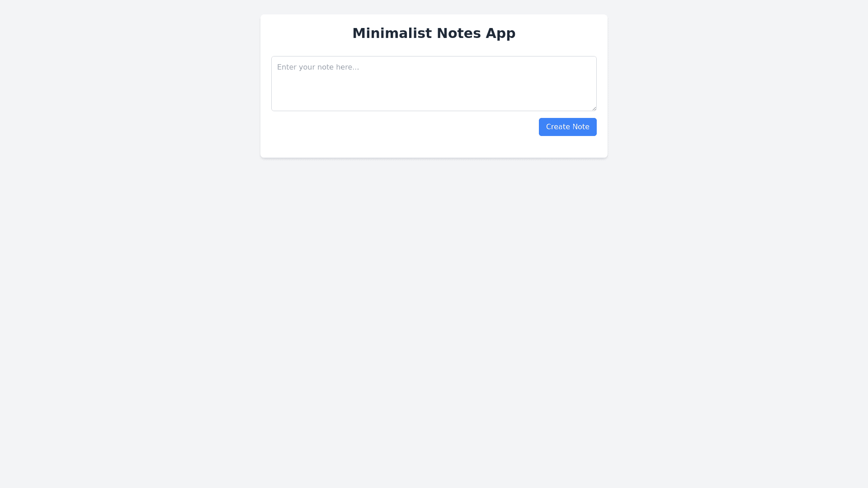
Task: Click the Create Note button
Action: point(567,127)
